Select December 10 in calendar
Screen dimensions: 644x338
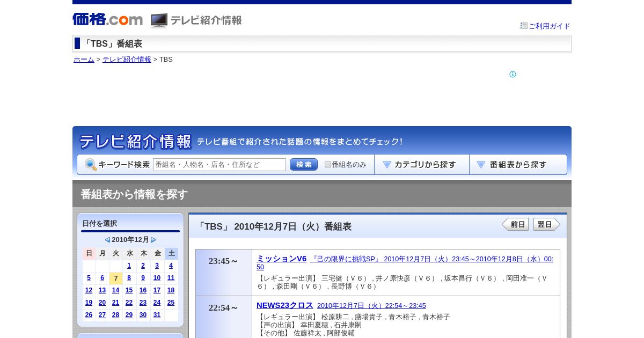click(157, 278)
